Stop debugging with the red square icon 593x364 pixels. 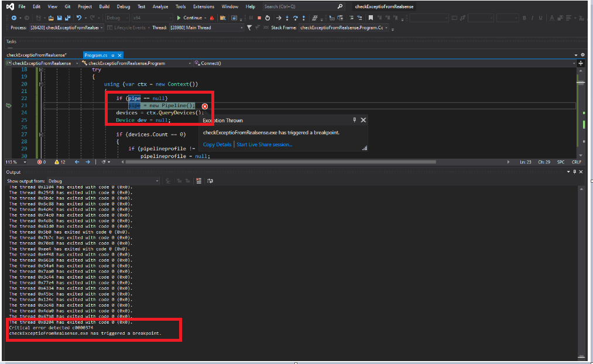click(x=259, y=18)
